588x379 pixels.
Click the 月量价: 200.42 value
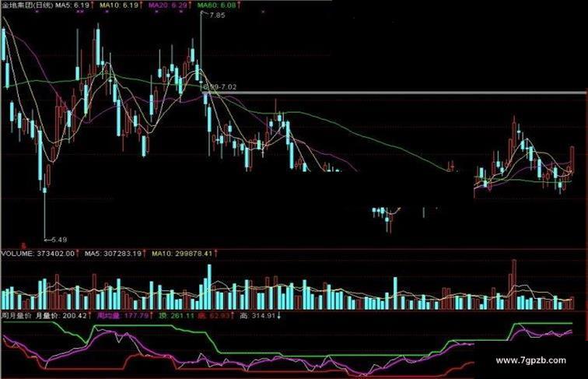pyautogui.click(x=63, y=316)
